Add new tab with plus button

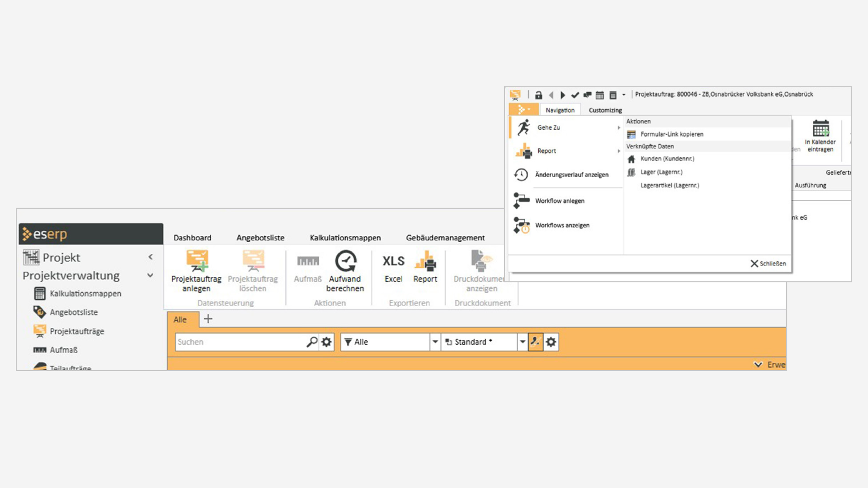(208, 319)
